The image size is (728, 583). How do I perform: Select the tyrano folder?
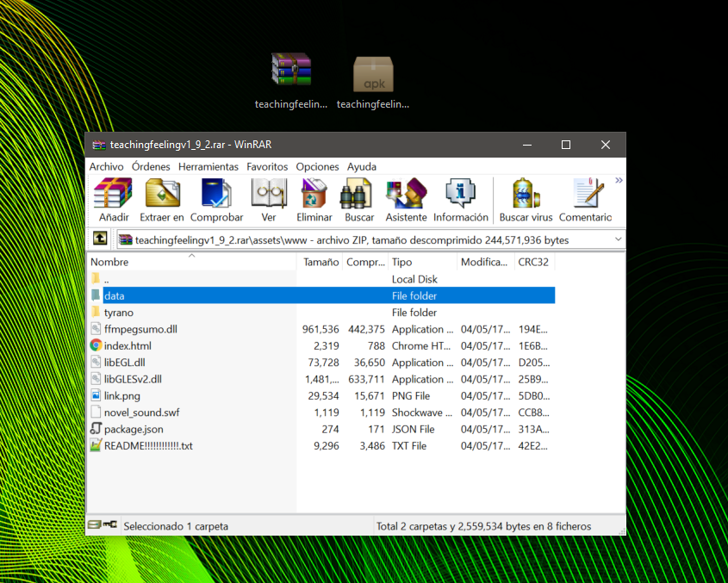tap(321, 313)
